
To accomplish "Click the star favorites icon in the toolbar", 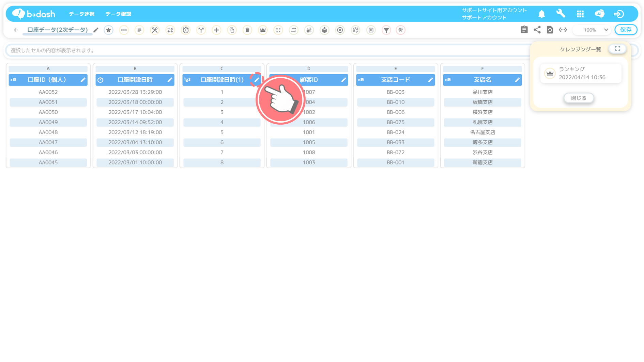I will 108,30.
